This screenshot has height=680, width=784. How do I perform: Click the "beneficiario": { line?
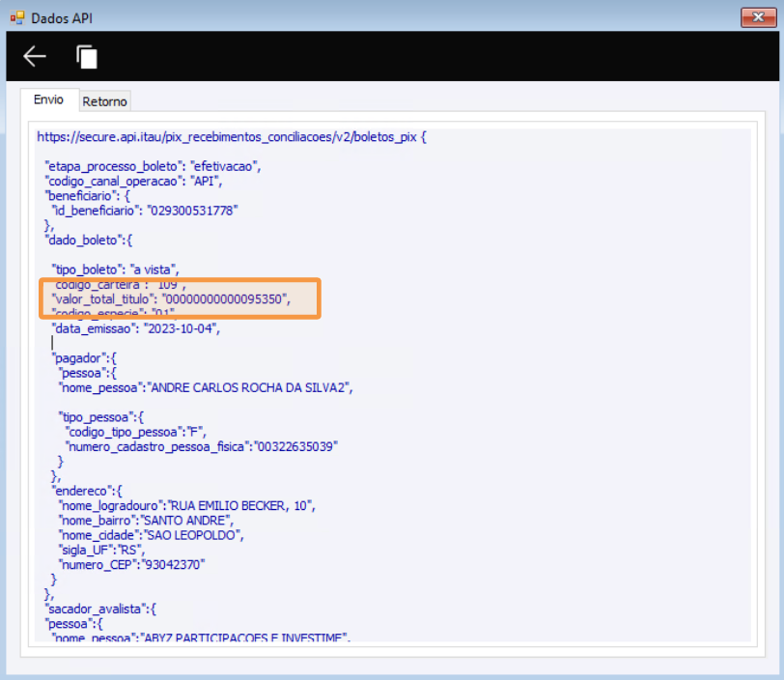point(87,196)
